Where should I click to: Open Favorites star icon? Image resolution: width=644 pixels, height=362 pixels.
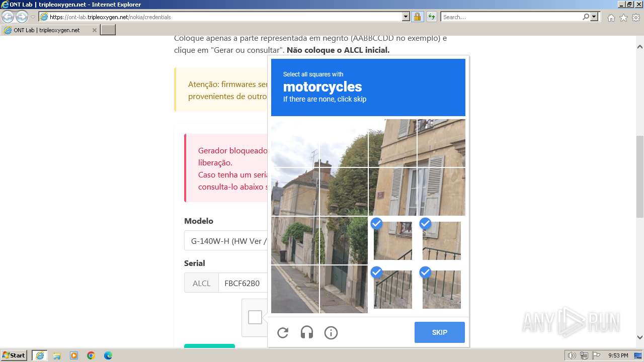coord(623,18)
